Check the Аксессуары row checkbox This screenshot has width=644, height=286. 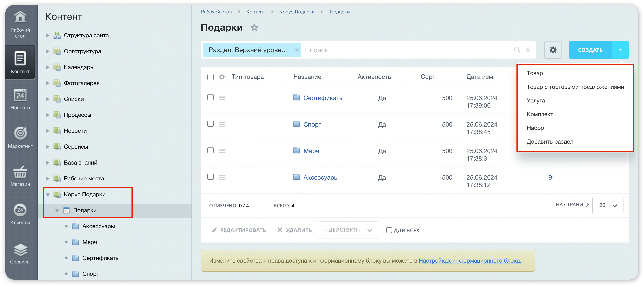point(210,177)
